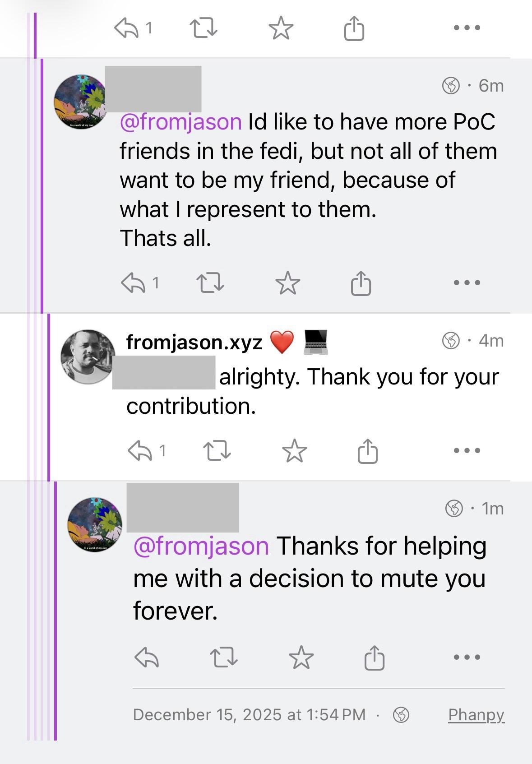Open the Phanpy client link
The height and width of the screenshot is (764, 532).
[476, 715]
